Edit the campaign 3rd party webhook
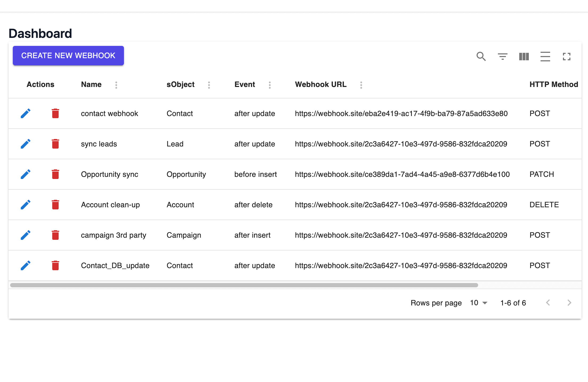 (x=26, y=235)
